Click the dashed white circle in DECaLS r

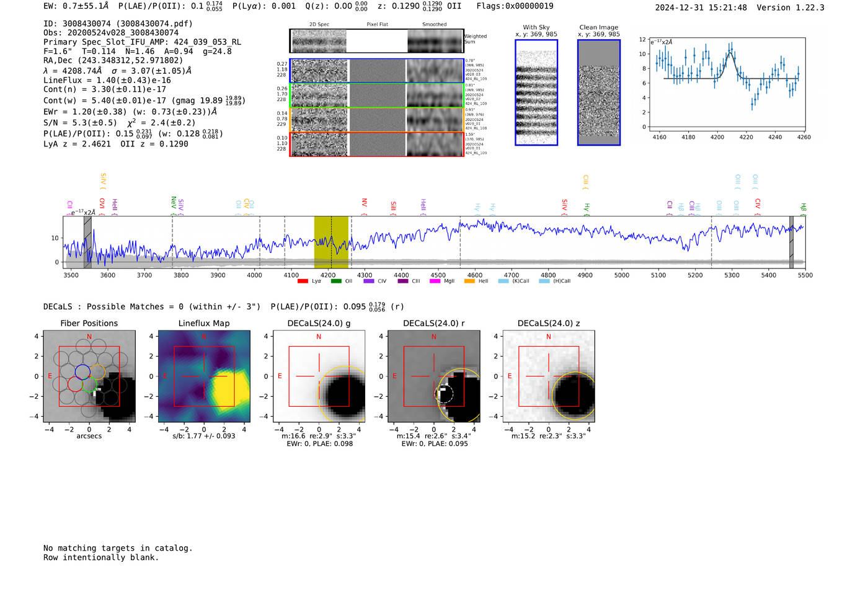pos(445,394)
